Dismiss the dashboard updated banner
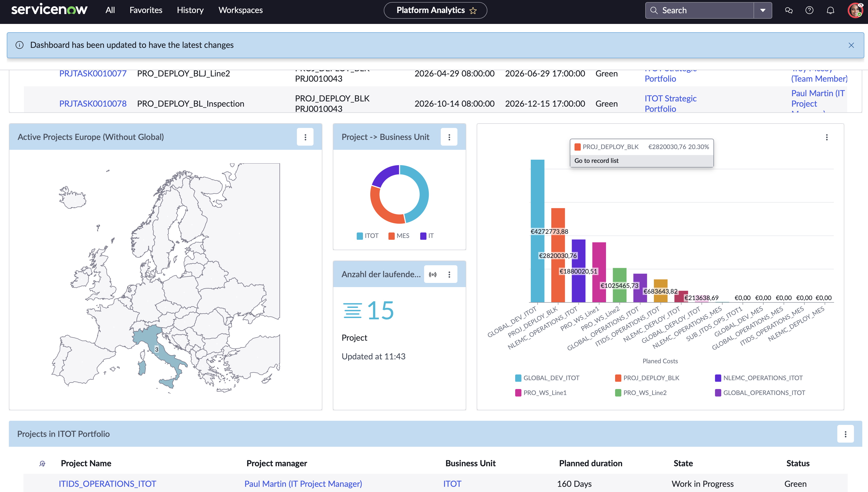 click(851, 45)
